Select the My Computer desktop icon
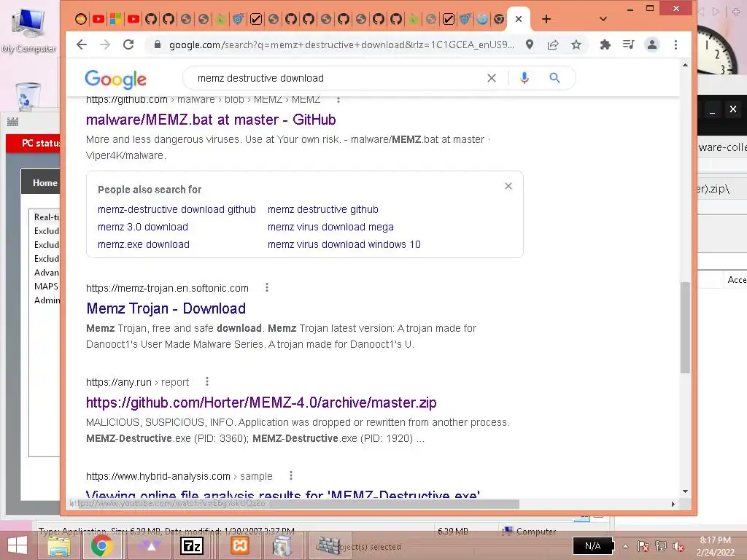Viewport: 747px width, 560px height. coord(29,31)
